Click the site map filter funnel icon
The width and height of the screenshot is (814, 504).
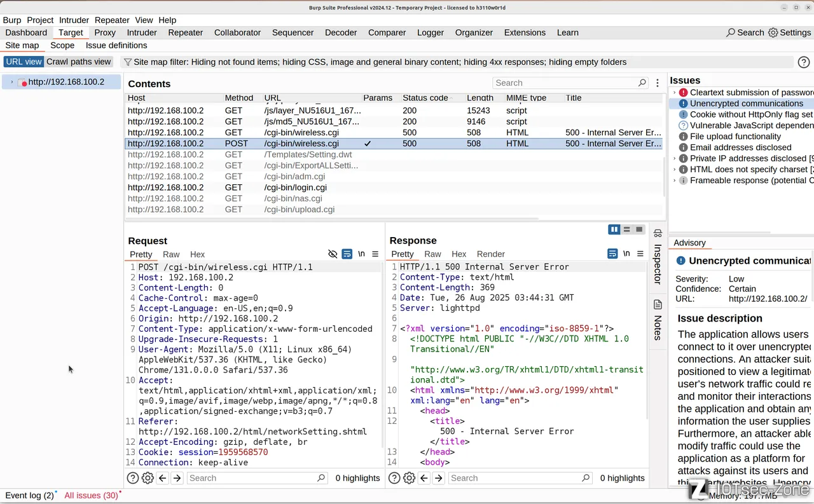tap(127, 62)
